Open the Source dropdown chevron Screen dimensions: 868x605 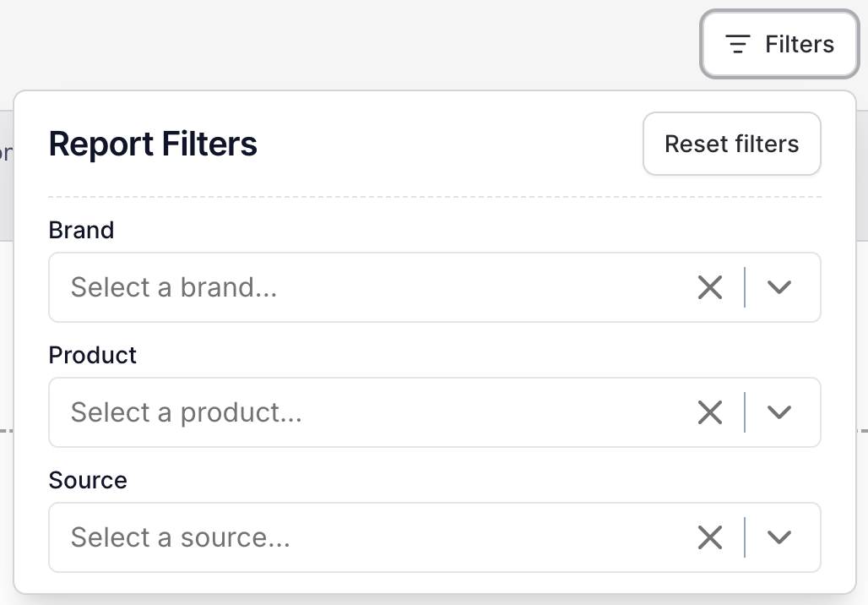click(779, 537)
